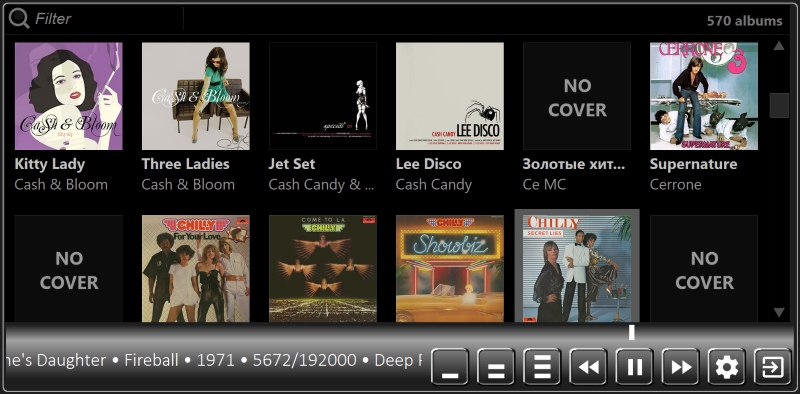Switch to single-row compact view button
The image size is (800, 394).
click(x=449, y=366)
